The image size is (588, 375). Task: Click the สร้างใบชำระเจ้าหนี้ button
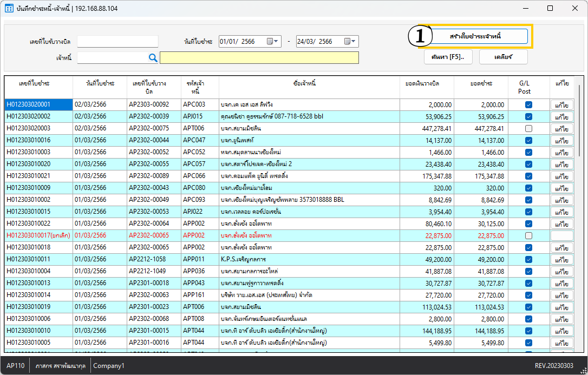point(475,36)
